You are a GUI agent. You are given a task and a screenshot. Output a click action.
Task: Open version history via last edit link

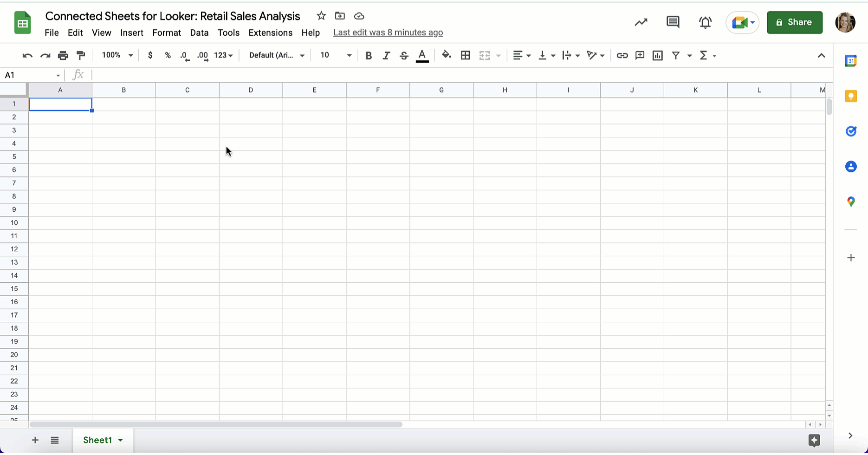click(x=388, y=32)
